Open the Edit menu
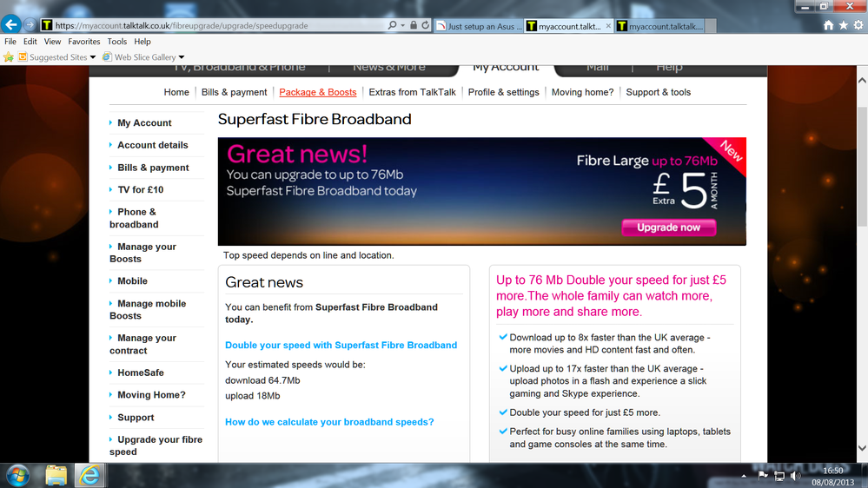868x488 pixels. tap(30, 42)
